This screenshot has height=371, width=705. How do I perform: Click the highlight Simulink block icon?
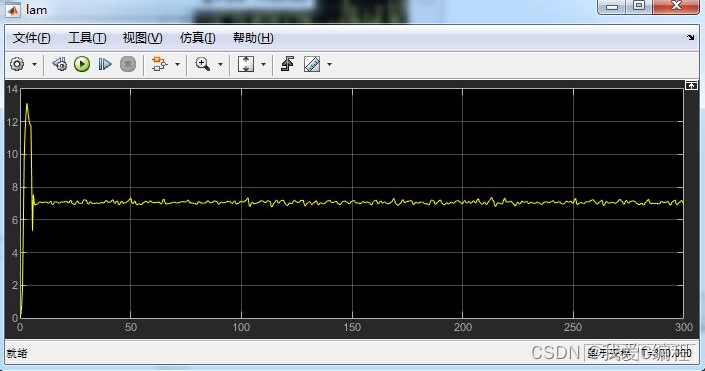click(x=159, y=64)
